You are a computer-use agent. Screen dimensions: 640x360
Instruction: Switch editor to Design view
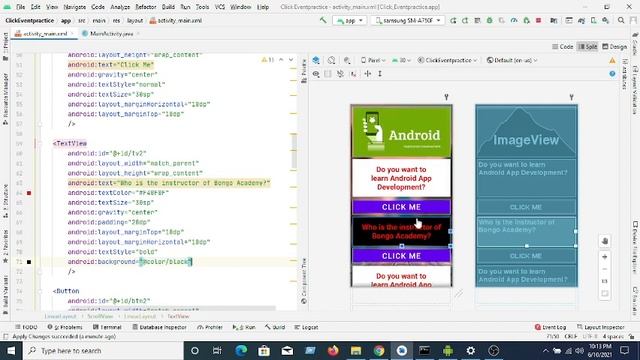tap(615, 47)
